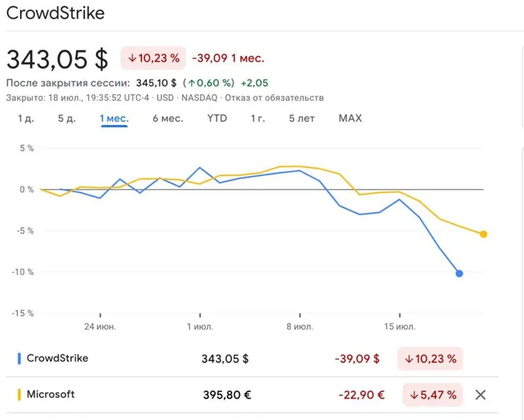Click the CrowdStrike row 10,23 % badge
524x420 pixels.
pos(430,359)
